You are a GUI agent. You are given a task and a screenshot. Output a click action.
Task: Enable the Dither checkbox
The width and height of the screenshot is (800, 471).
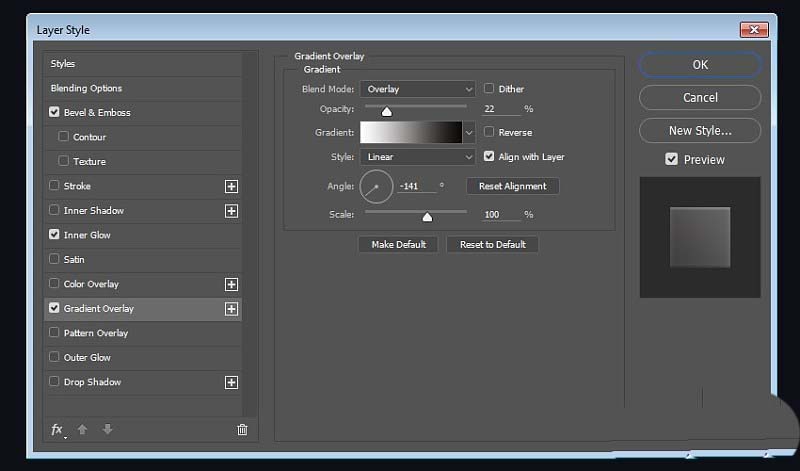point(489,88)
